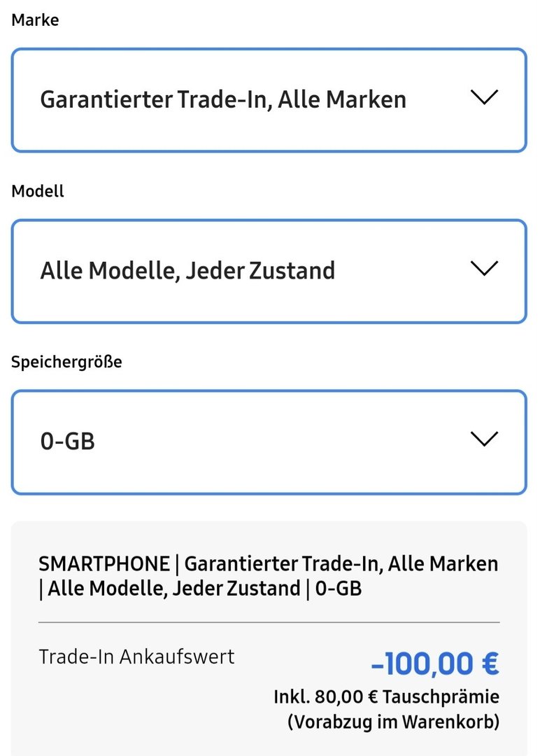Click the '(Vorabzug im Warenkorb)' text
The image size is (540, 756).
[x=393, y=722]
